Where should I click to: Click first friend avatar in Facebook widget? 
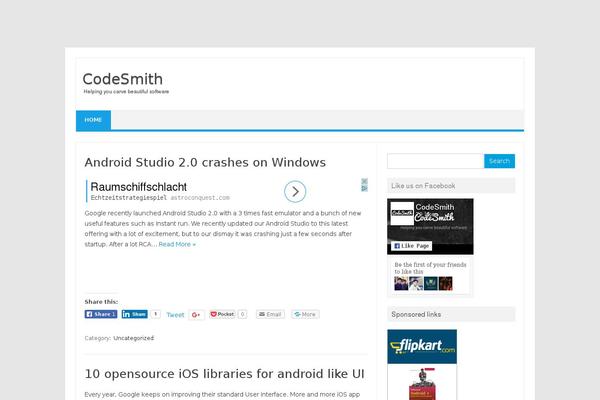click(401, 284)
